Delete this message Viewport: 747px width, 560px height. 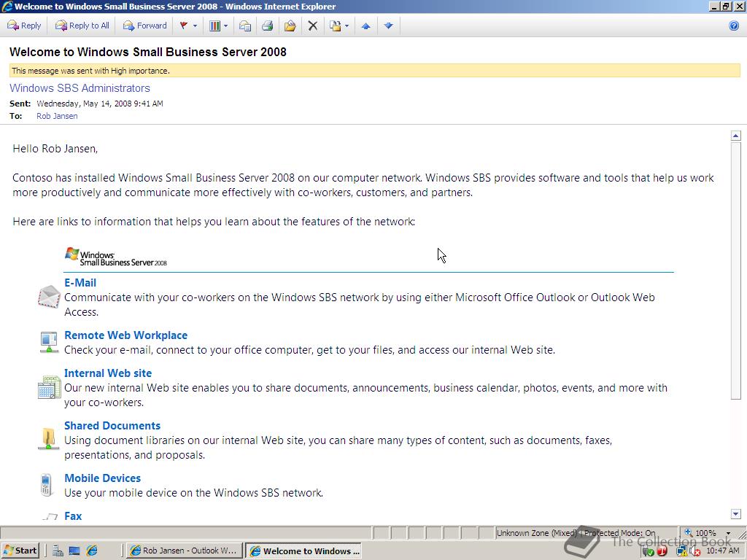(x=312, y=26)
